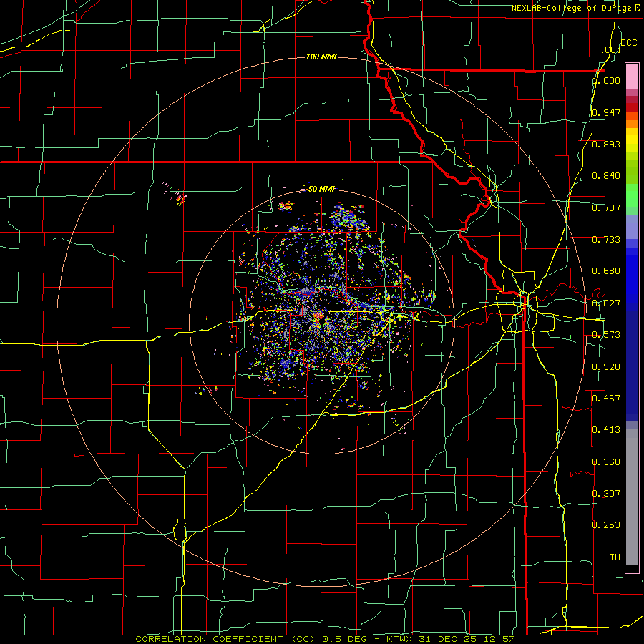644x644 pixels.
Task: Click the 0.893 legend value
Action: point(606,144)
